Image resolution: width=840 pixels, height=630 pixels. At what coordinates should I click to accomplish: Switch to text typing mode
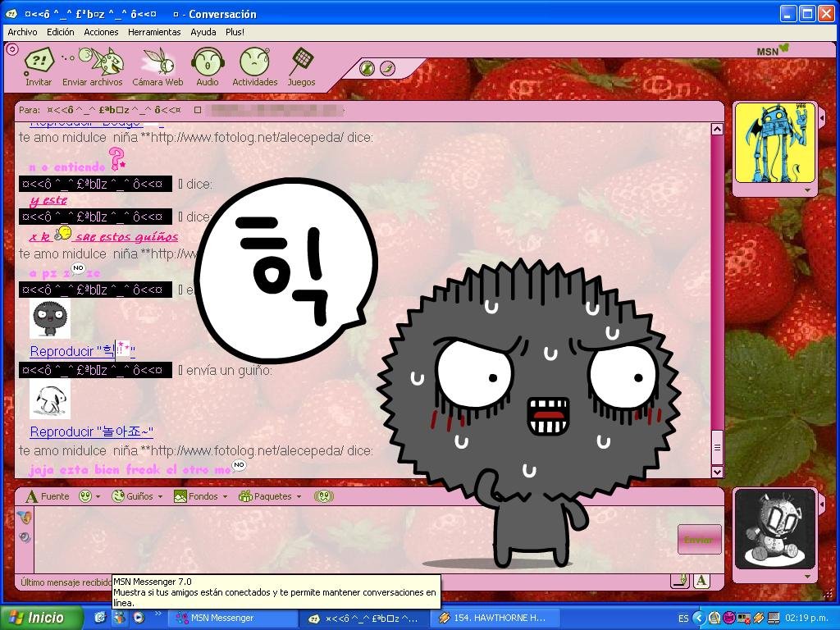click(x=701, y=581)
